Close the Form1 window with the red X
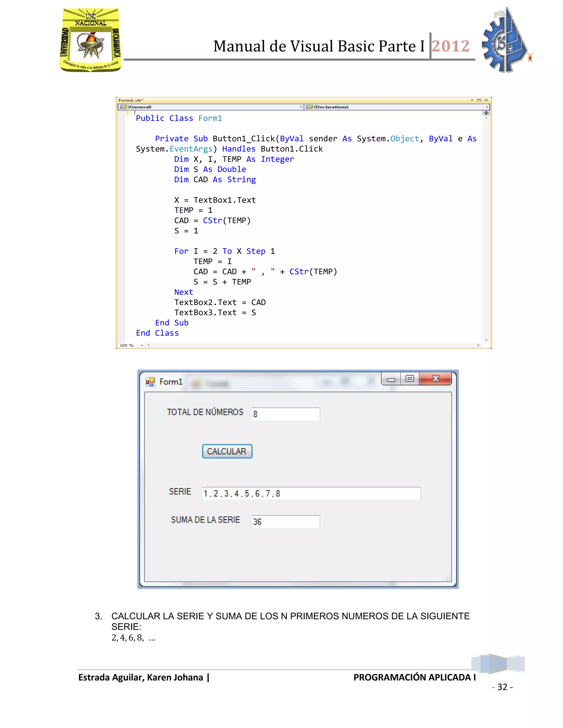Screen dimensions: 563x728 click(435, 379)
